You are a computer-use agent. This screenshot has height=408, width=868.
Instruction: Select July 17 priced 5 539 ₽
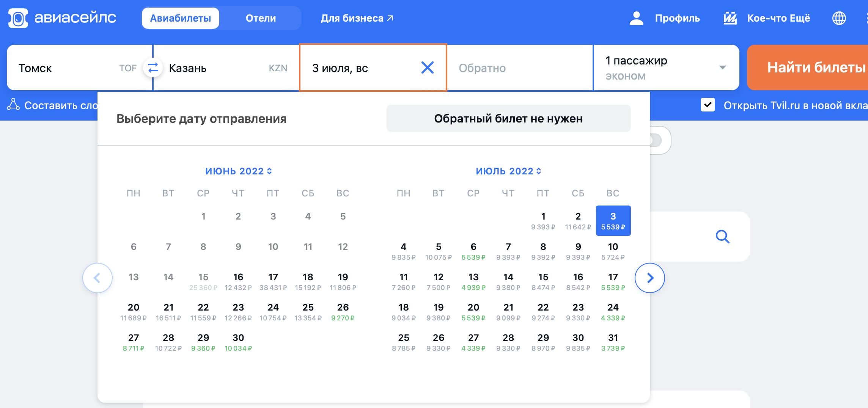[x=613, y=281]
